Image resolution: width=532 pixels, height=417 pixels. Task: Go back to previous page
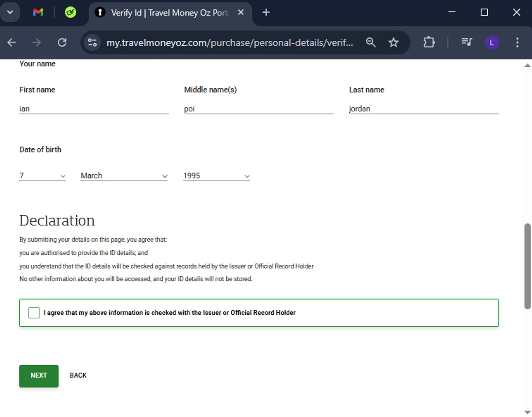tap(12, 43)
